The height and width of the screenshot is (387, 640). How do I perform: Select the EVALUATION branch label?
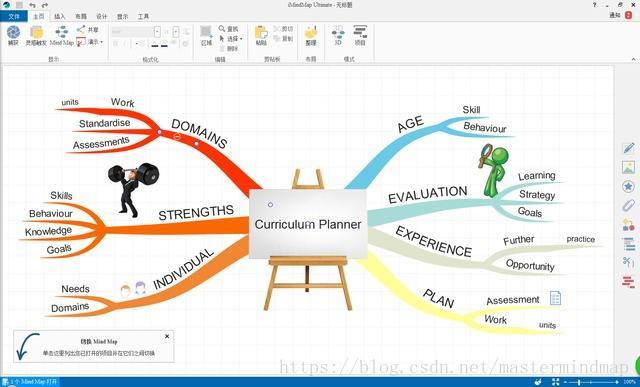tap(427, 194)
